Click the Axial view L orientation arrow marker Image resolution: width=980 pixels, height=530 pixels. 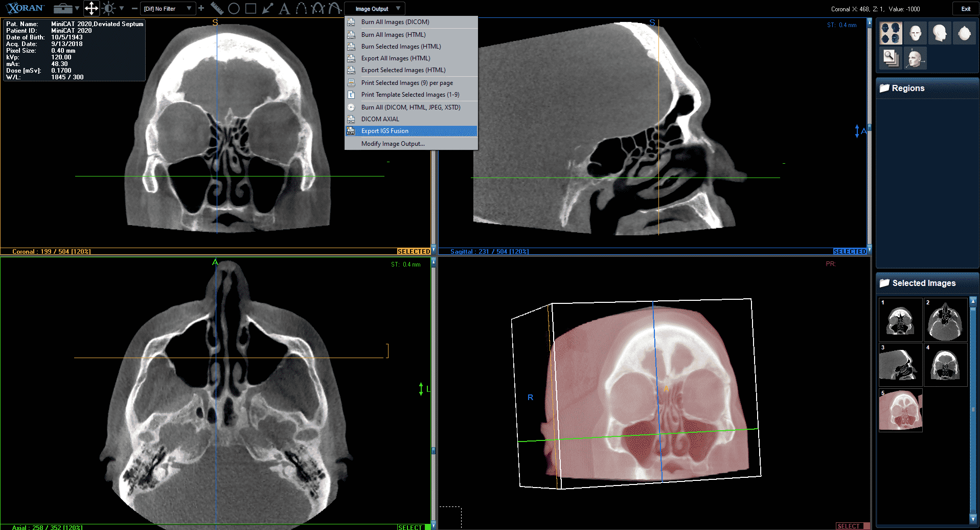pyautogui.click(x=424, y=389)
